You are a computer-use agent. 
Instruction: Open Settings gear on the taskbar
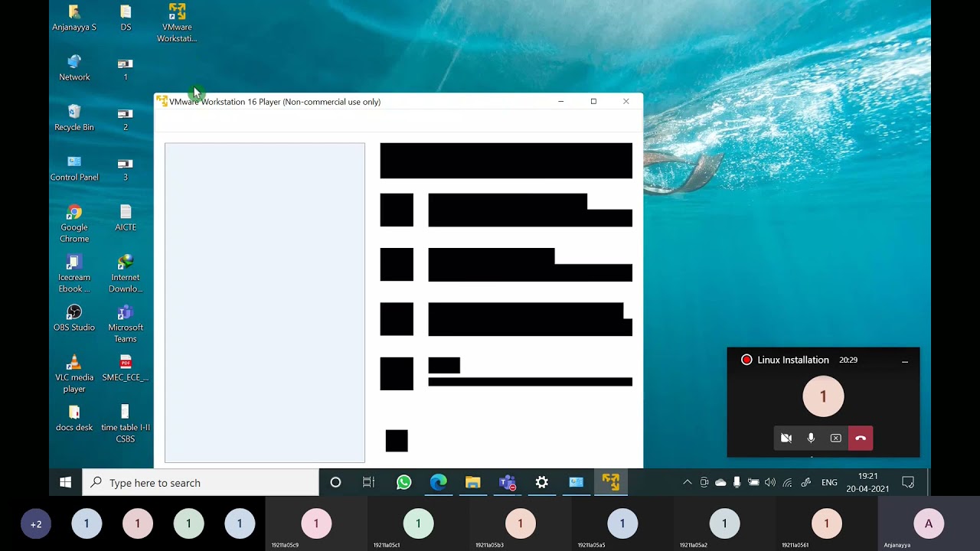pyautogui.click(x=541, y=482)
